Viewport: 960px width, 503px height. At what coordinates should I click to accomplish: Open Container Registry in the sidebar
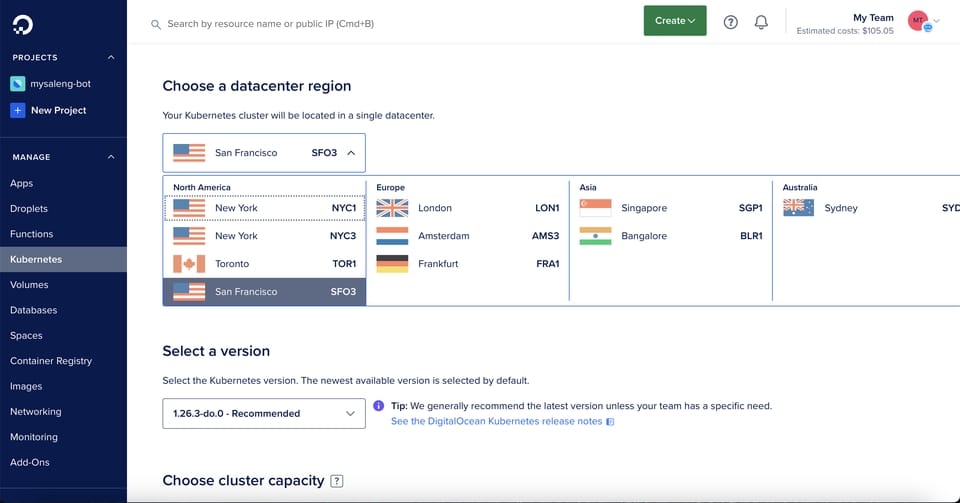coord(51,361)
